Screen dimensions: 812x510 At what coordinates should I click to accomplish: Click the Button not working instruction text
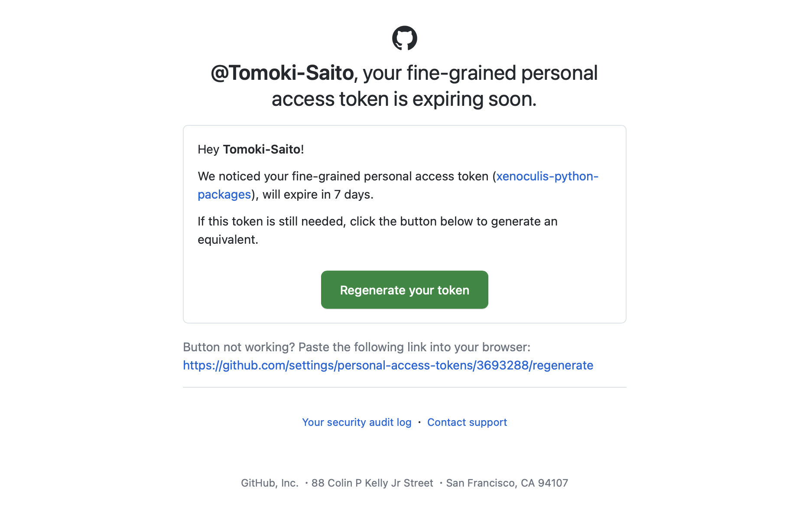tap(357, 347)
